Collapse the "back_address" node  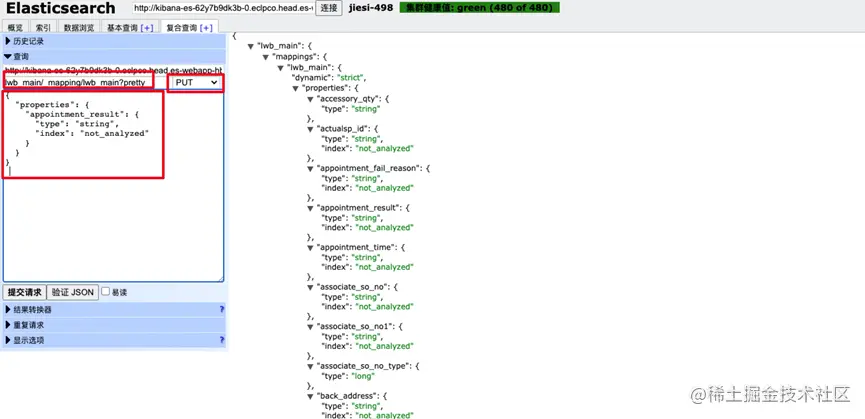(x=311, y=396)
